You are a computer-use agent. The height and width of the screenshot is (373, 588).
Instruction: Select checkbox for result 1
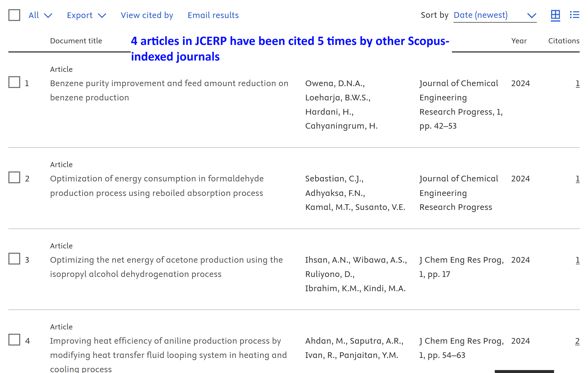tap(14, 82)
